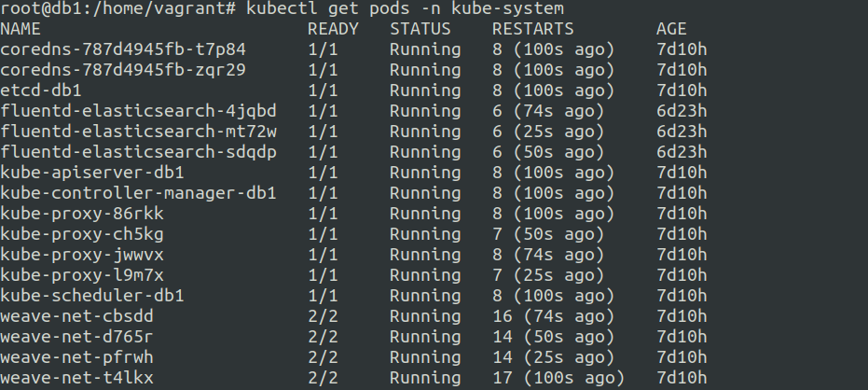Click the kube-apiserver-db1 pod name
This screenshot has width=868, height=390.
coord(92,173)
